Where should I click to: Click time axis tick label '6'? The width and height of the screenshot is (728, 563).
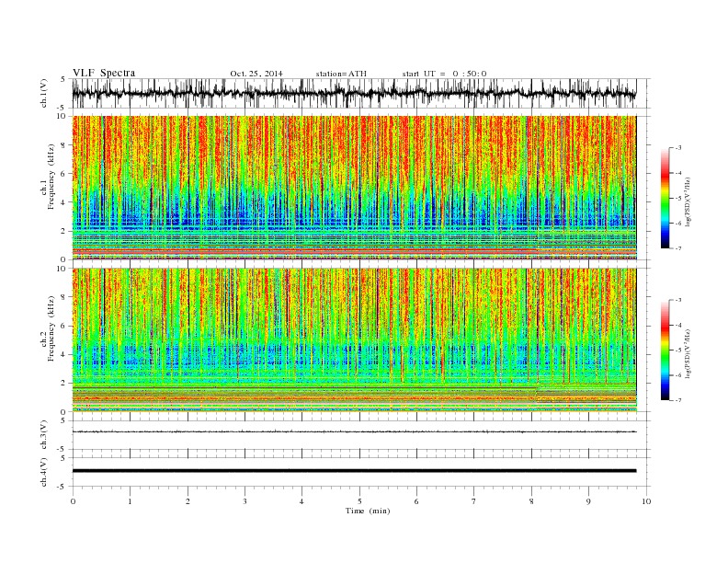pos(416,501)
